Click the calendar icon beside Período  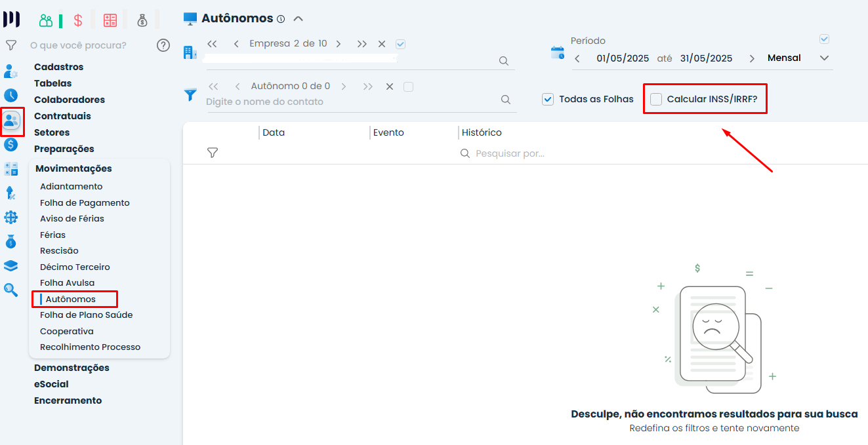point(557,53)
